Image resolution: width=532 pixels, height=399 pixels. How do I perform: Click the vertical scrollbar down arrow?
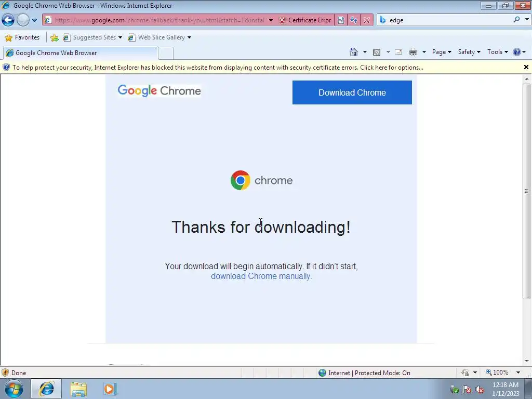point(527,362)
